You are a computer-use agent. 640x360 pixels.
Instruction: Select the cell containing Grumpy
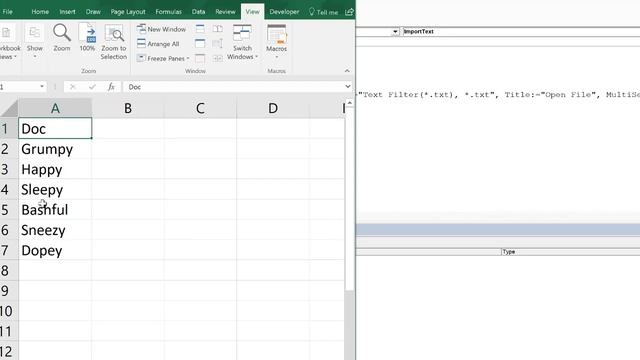click(55, 149)
